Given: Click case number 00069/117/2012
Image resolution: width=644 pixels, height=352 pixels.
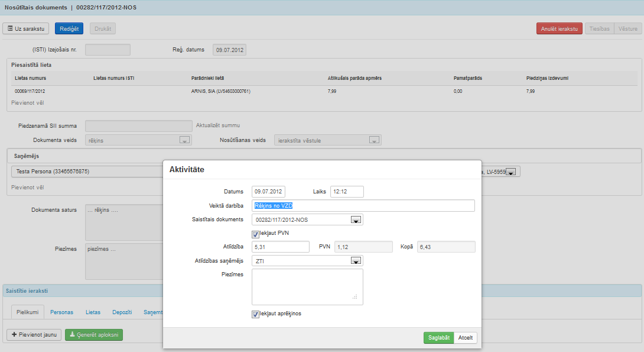Looking at the screenshot, I should (x=30, y=91).
